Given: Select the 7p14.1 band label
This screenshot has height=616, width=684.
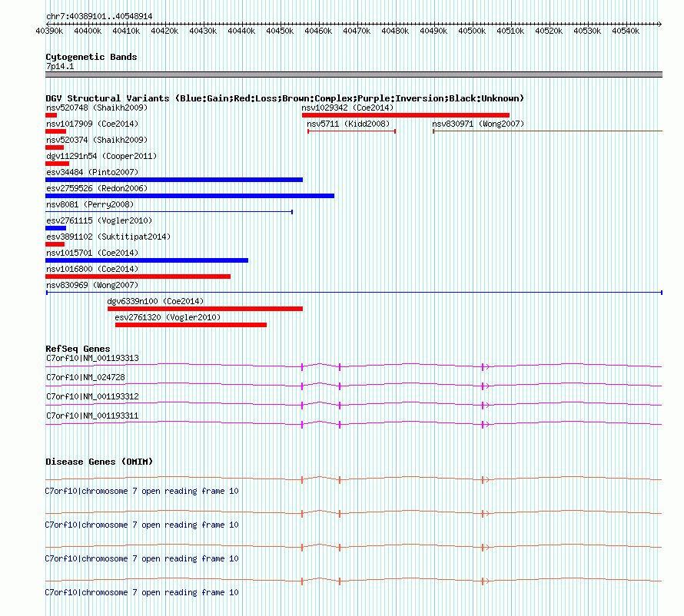Looking at the screenshot, I should tap(60, 66).
